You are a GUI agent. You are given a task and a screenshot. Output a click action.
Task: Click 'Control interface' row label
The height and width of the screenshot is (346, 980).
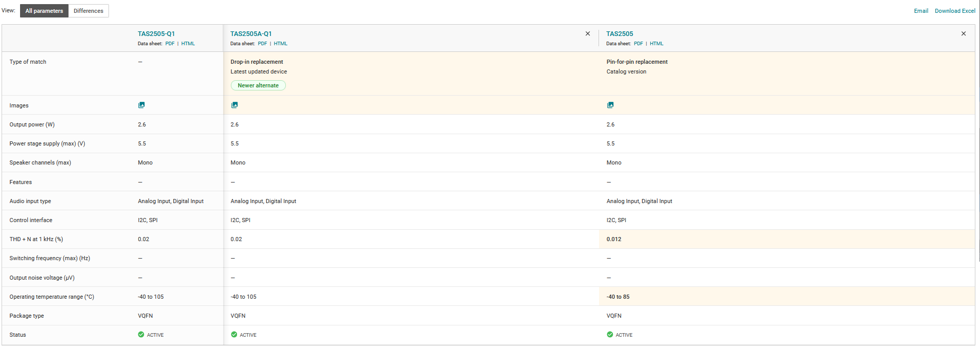coord(31,220)
